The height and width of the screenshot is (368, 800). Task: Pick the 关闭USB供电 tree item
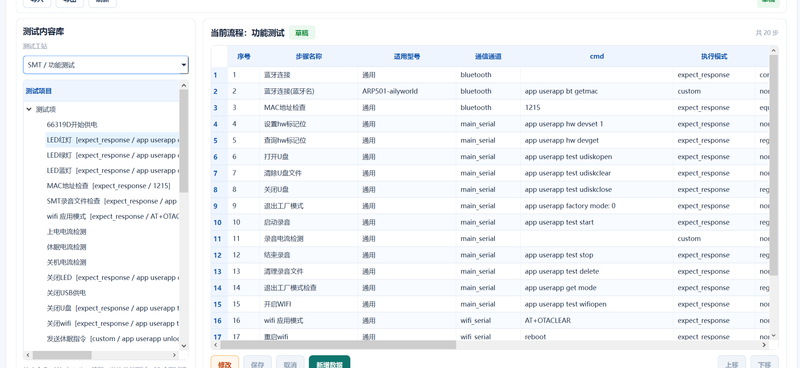point(66,293)
